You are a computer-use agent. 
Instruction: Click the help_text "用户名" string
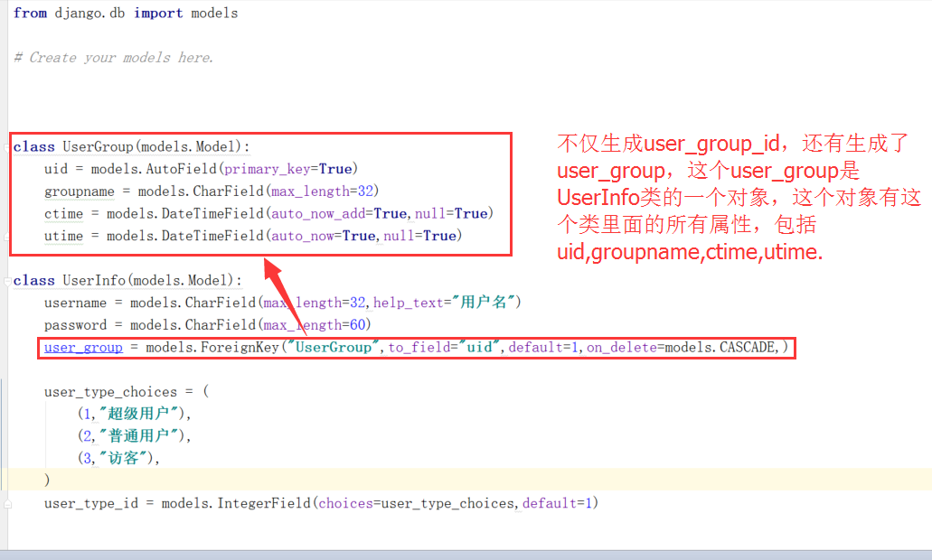click(x=486, y=303)
